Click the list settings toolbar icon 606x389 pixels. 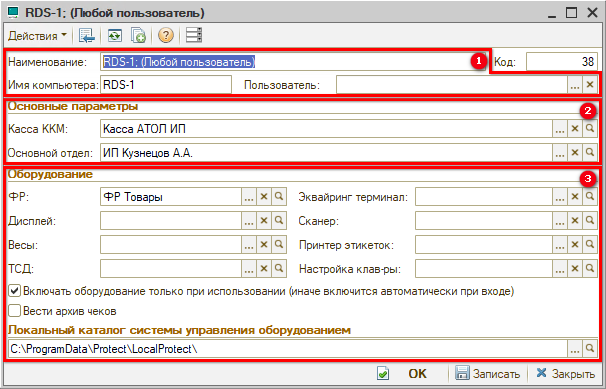[194, 36]
